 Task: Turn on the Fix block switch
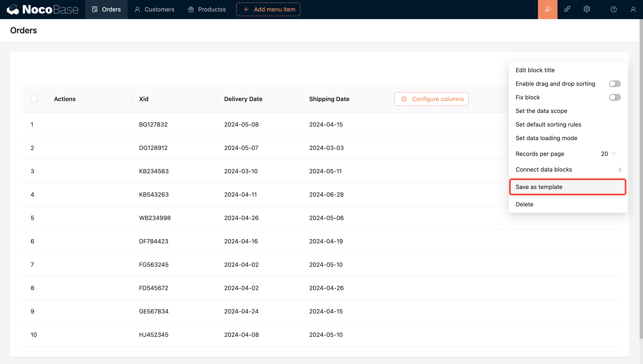pyautogui.click(x=615, y=97)
